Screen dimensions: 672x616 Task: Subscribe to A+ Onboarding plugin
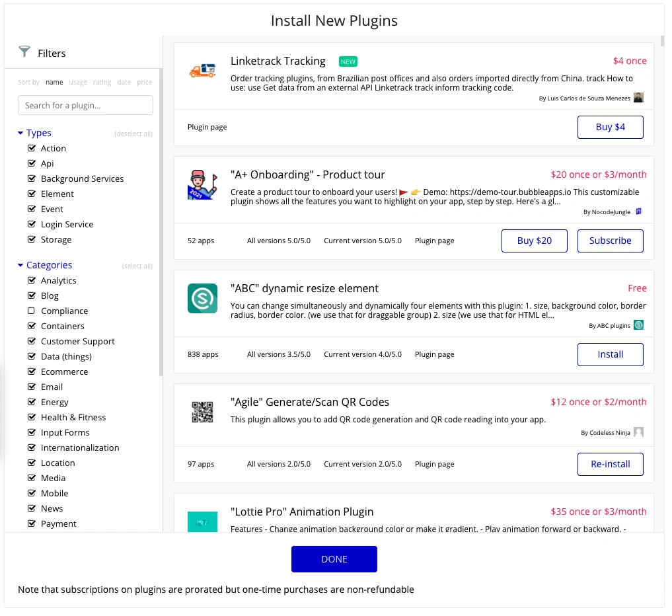pos(611,241)
